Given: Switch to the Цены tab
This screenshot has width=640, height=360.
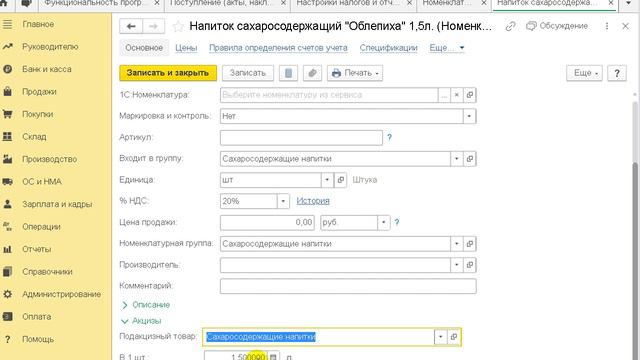Looking at the screenshot, I should click(x=186, y=48).
